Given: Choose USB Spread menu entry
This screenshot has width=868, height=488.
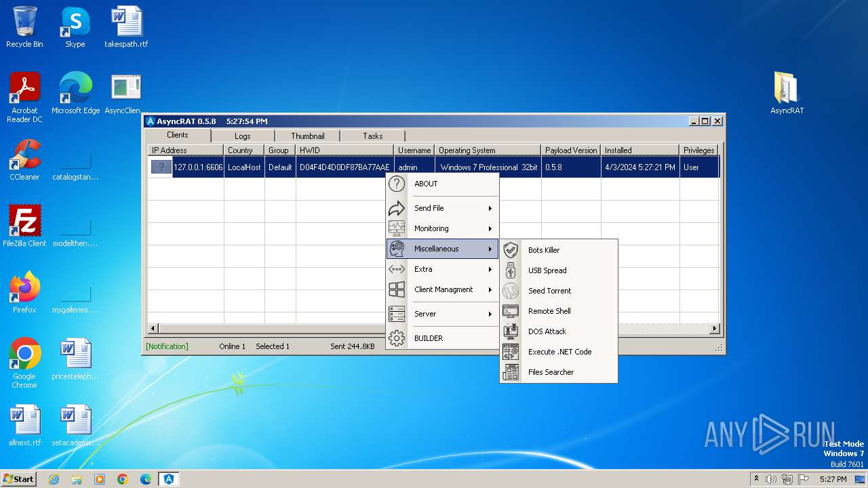Looking at the screenshot, I should [x=559, y=270].
